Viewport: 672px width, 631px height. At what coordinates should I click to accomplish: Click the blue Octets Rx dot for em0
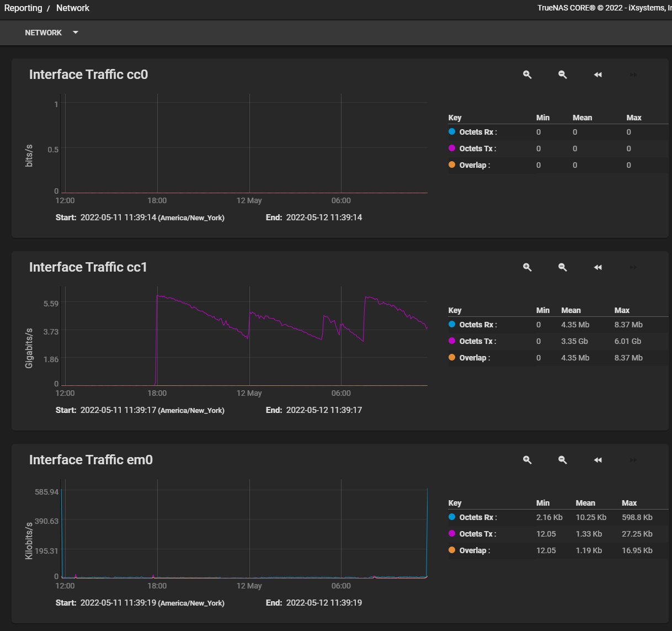(x=452, y=517)
